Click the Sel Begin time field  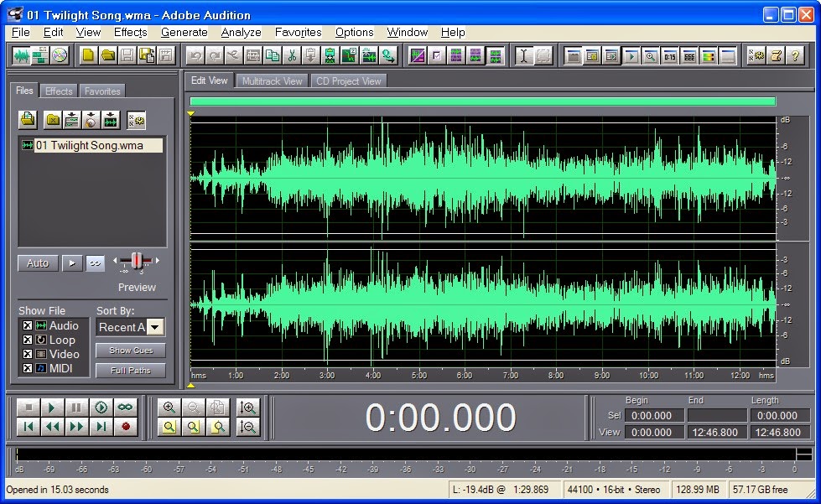point(654,416)
